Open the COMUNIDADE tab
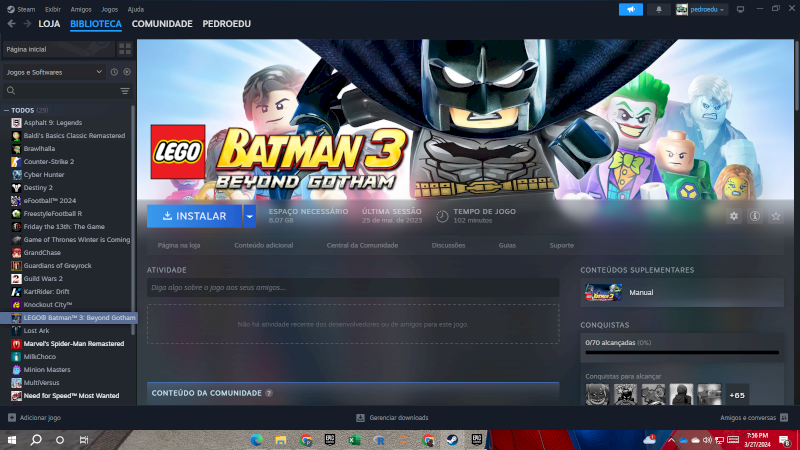This screenshot has height=450, width=800. pyautogui.click(x=162, y=23)
